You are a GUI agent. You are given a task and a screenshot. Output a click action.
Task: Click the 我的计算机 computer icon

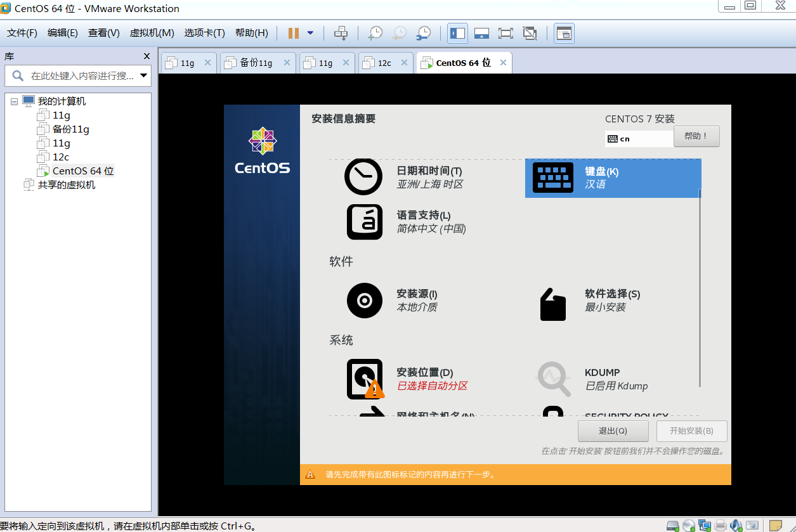click(x=29, y=101)
